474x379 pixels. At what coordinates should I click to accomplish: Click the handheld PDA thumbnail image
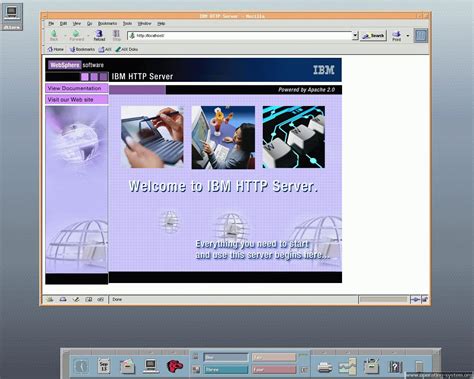coord(152,137)
